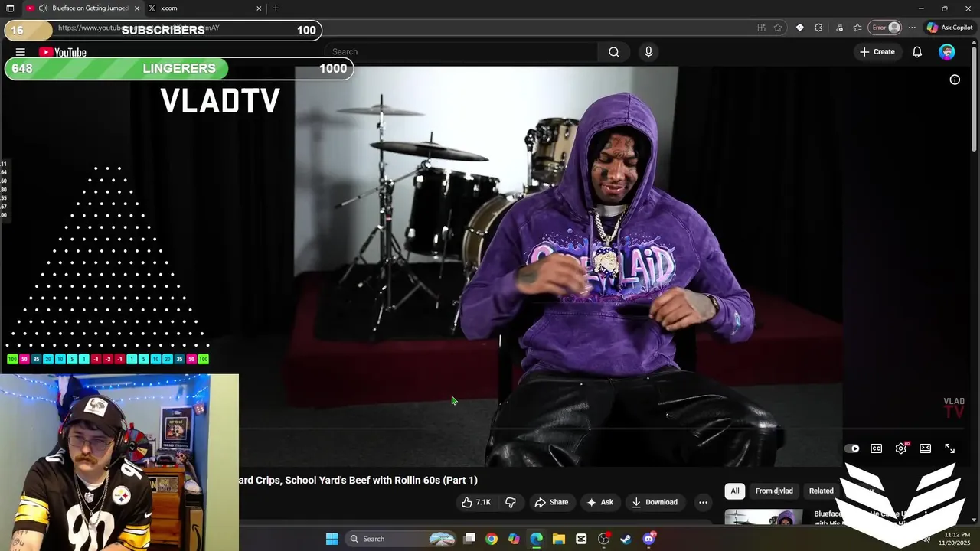Go to YouTube home via logo
The image size is (980, 551).
point(63,52)
